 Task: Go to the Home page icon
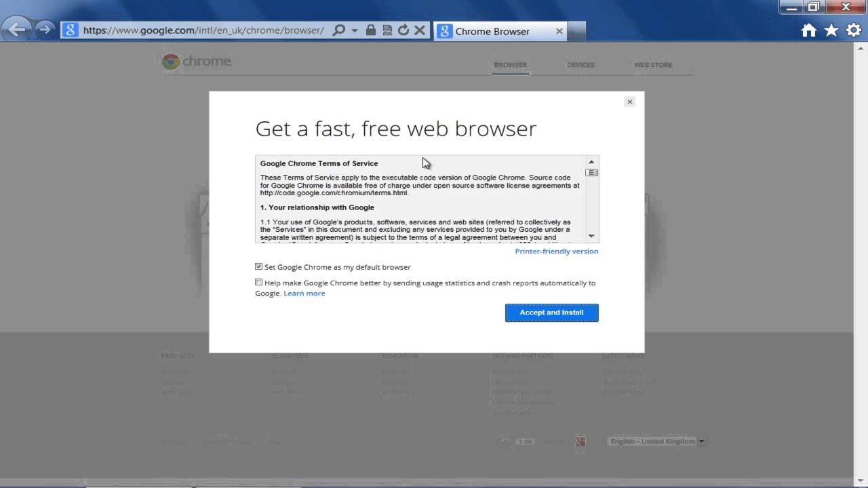click(x=809, y=30)
